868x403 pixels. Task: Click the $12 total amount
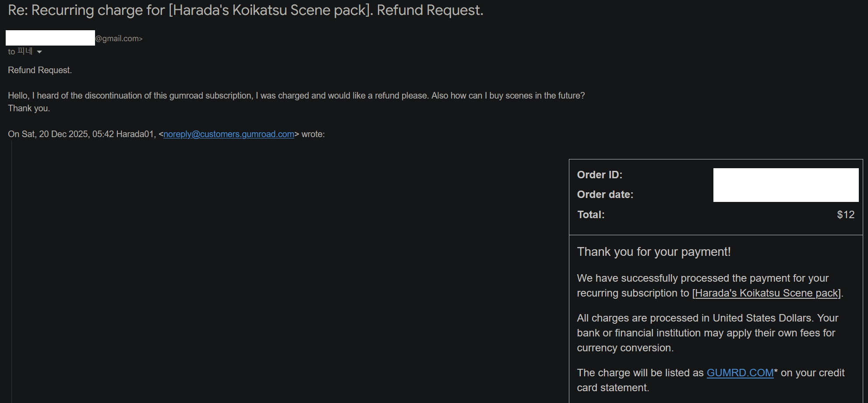point(845,215)
